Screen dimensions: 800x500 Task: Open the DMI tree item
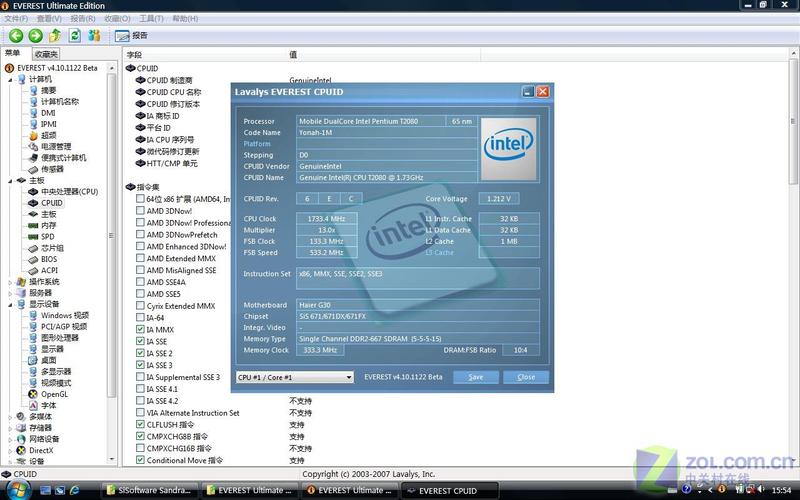point(48,113)
